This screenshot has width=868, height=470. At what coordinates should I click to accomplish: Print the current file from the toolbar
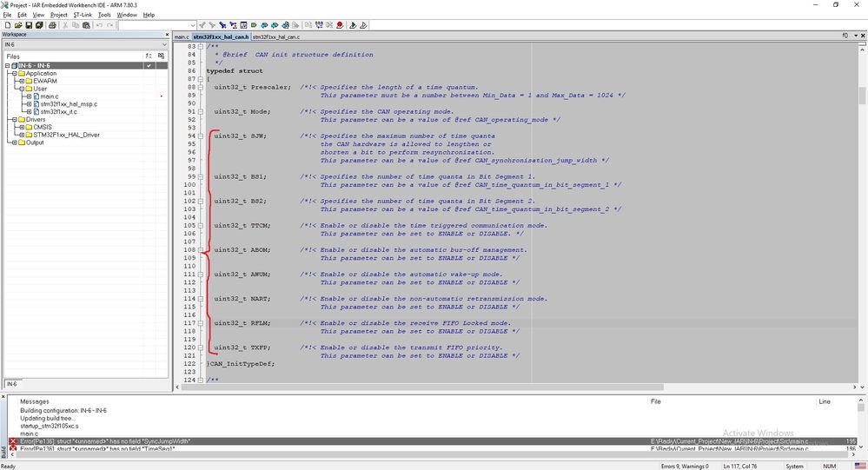52,25
